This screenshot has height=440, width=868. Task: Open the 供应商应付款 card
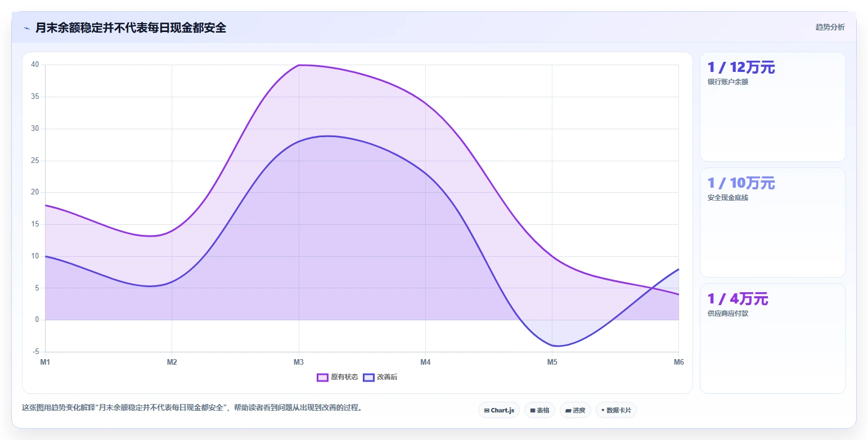772,338
